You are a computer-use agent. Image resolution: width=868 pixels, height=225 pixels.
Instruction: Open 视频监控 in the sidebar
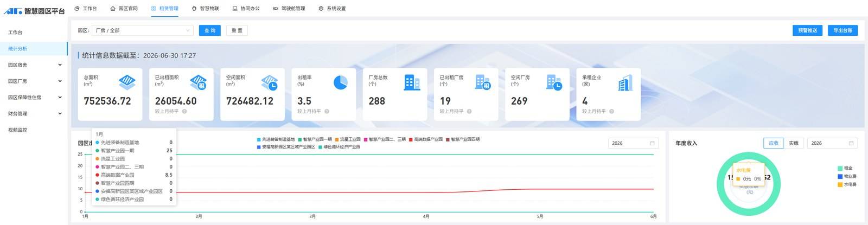click(34, 130)
